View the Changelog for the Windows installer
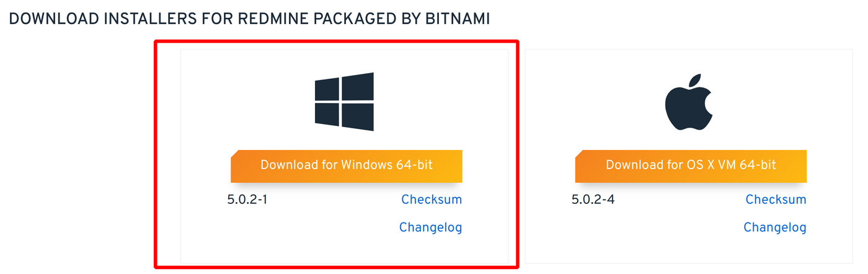The height and width of the screenshot is (274, 868). [430, 228]
